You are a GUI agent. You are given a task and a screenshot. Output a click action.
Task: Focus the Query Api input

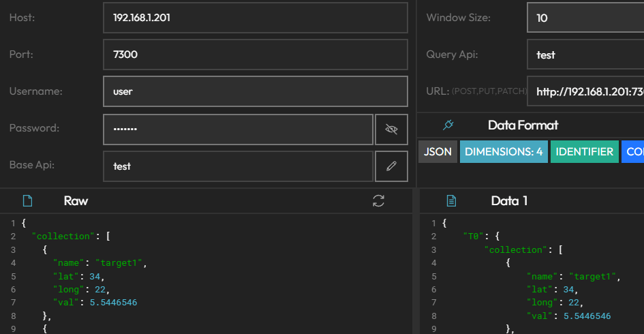coord(585,55)
